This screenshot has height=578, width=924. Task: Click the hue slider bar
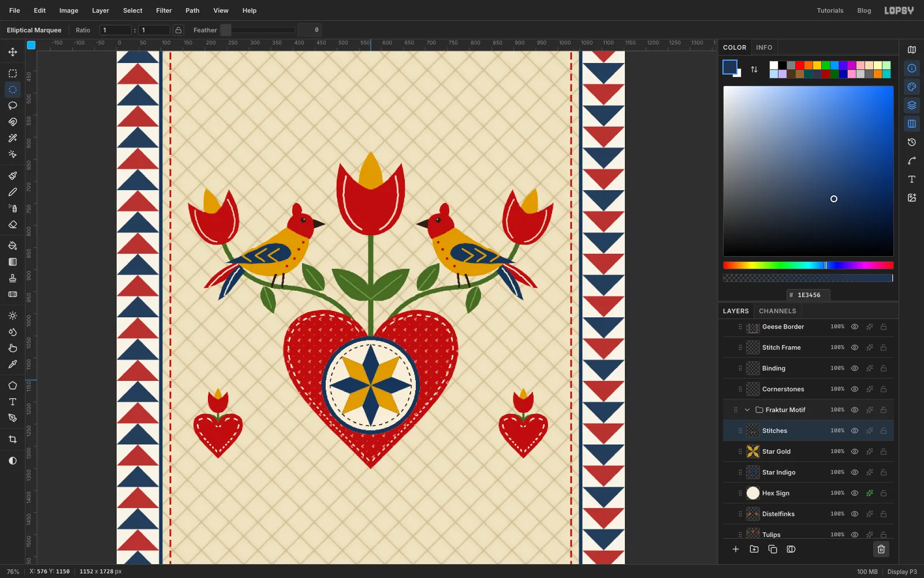pos(808,265)
